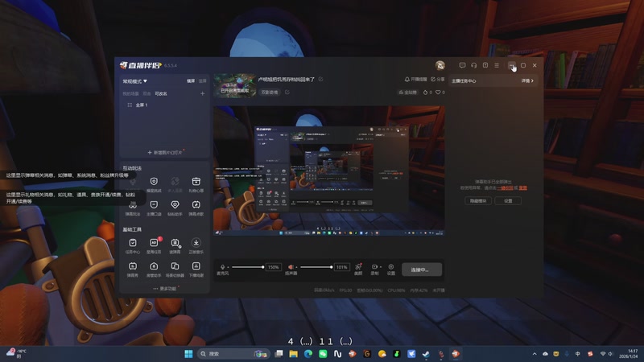Open the 场景切换器 tool
This screenshot has width=644, height=362.
point(175,269)
